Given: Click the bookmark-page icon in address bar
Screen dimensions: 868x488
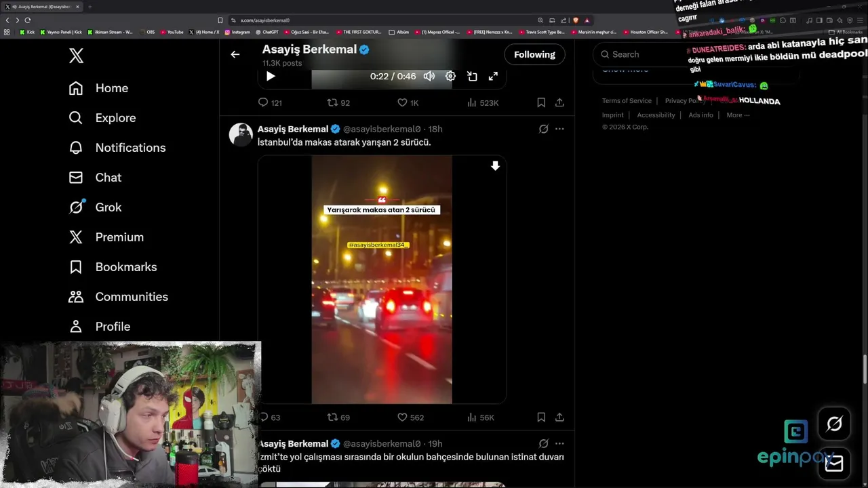Looking at the screenshot, I should [220, 20].
